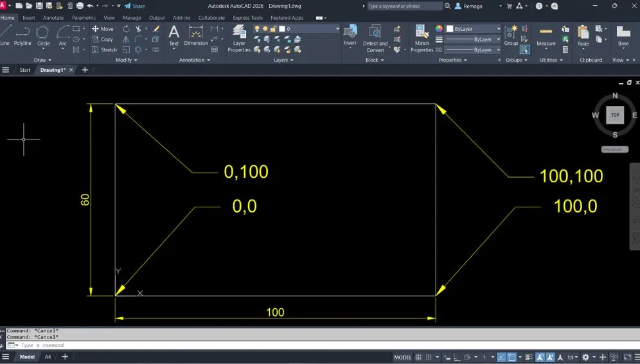The width and height of the screenshot is (640, 364).
Task: Toggle Ortho mode in status bar
Action: click(x=456, y=357)
